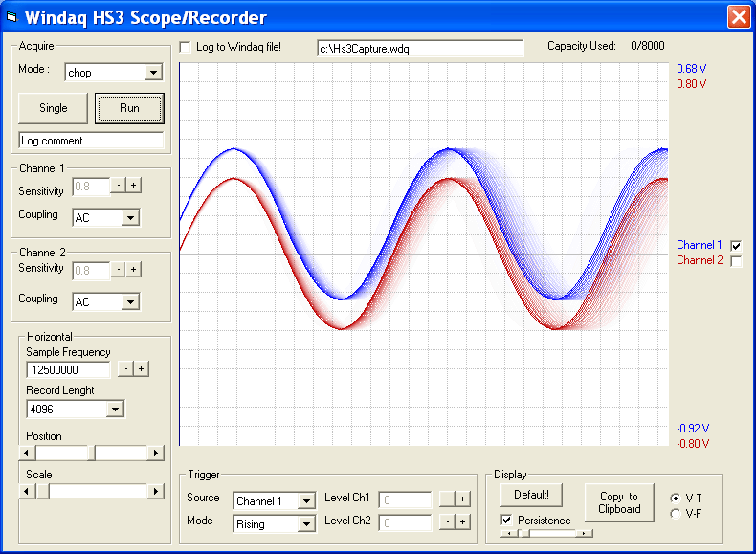Increase Level Ch2 with plus button

pyautogui.click(x=463, y=521)
